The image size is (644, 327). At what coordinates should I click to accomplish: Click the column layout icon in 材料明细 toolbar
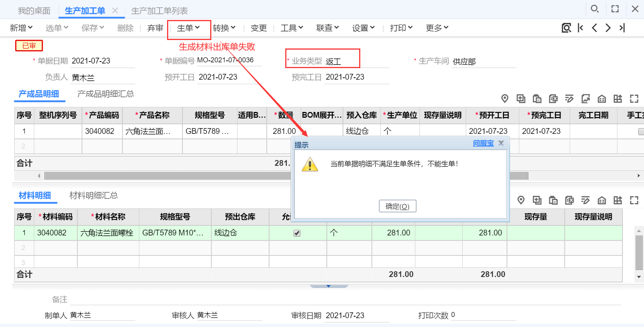tap(618, 200)
